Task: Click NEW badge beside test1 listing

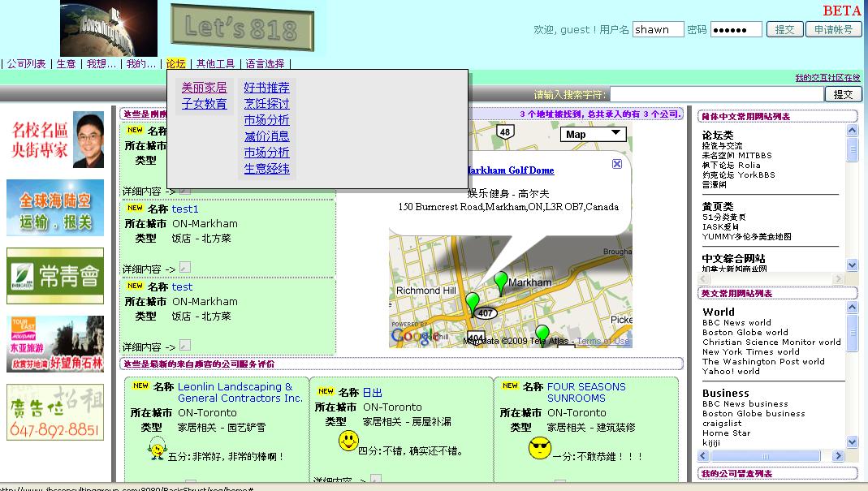Action: click(135, 208)
